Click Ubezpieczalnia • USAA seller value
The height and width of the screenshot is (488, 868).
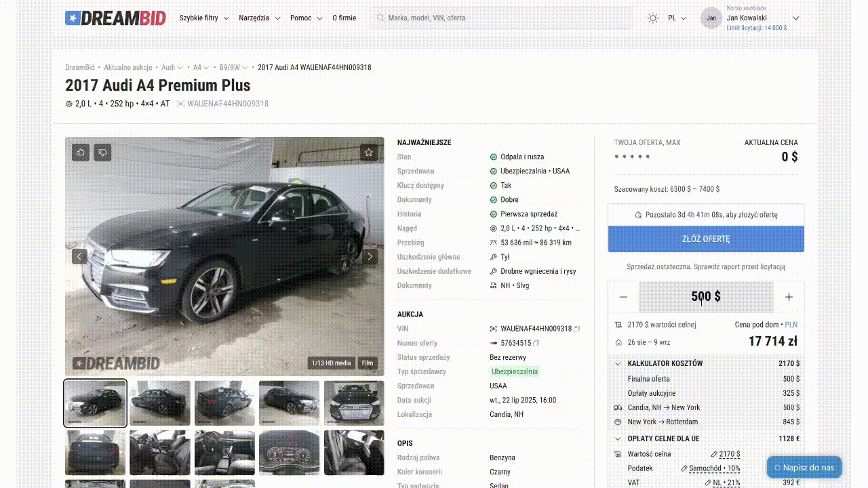(535, 171)
